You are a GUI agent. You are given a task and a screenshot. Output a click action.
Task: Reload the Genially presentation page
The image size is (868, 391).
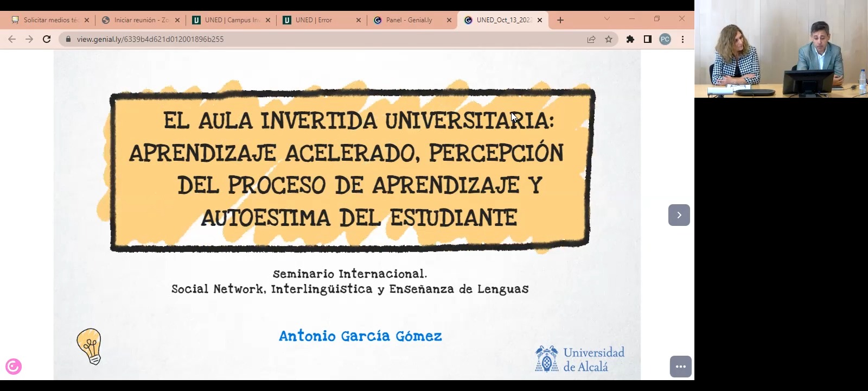tap(47, 39)
